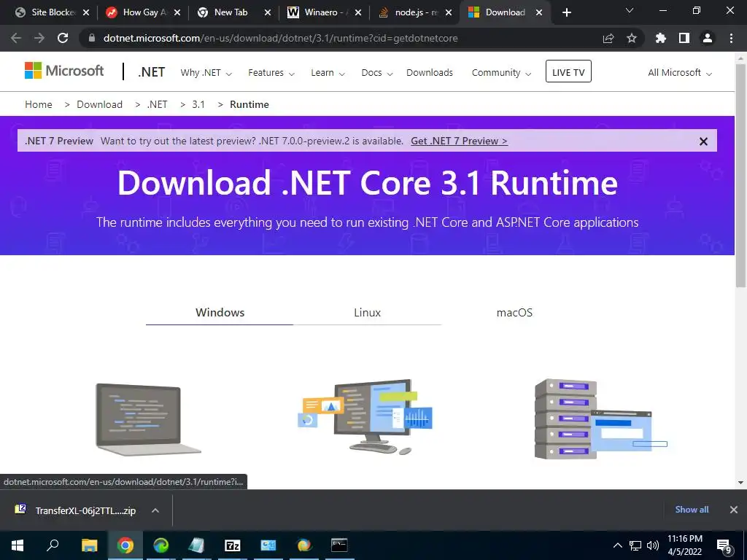This screenshot has width=747, height=560.
Task: Expand the Docs menu
Action: tap(377, 73)
